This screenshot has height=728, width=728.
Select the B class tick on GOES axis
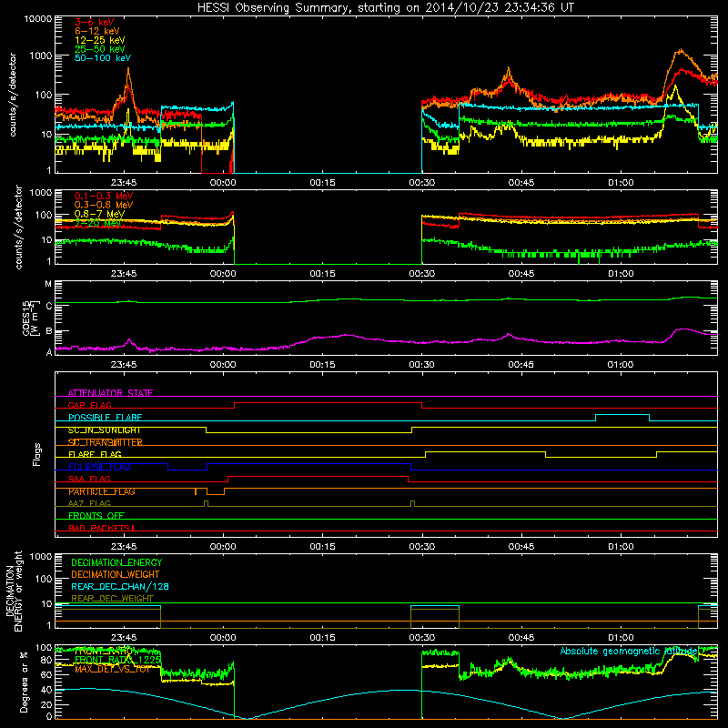pos(49,331)
